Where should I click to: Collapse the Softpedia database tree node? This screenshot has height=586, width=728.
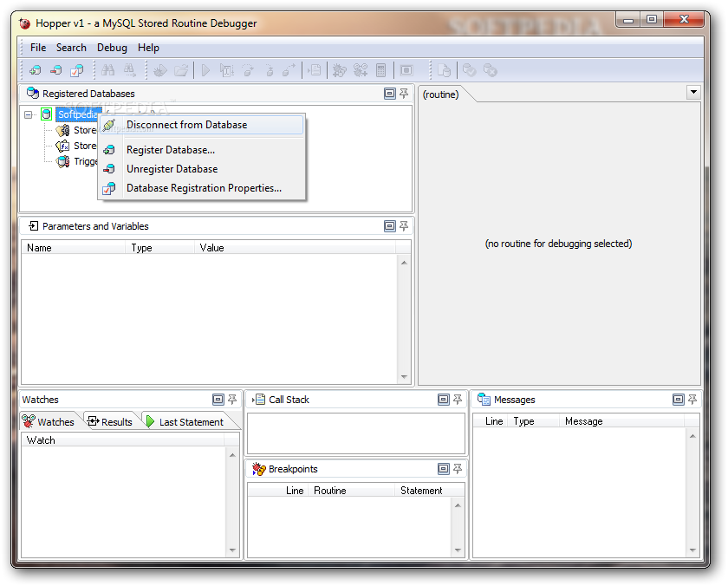pyautogui.click(x=29, y=114)
